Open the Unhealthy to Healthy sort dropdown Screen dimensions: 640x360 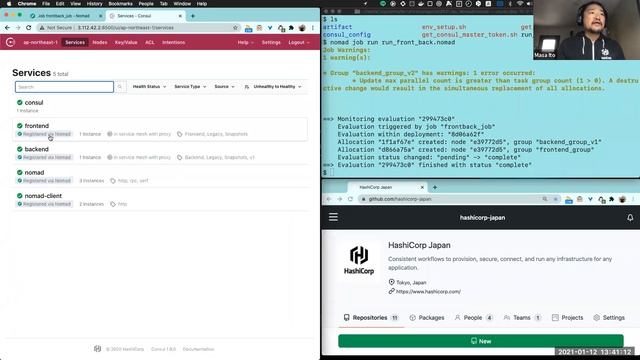coord(273,87)
